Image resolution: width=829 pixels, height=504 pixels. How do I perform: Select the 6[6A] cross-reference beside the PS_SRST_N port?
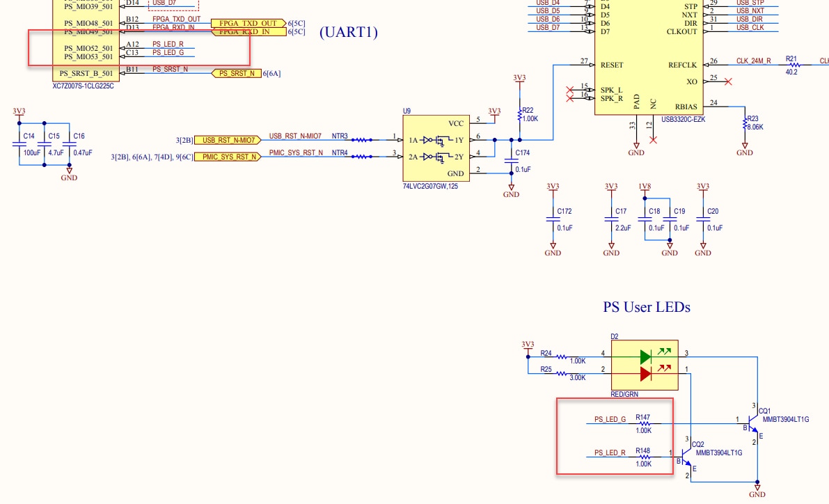click(x=271, y=74)
